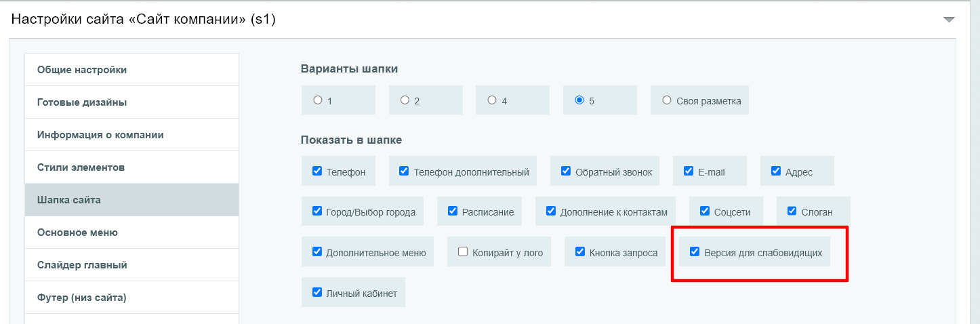This screenshot has width=980, height=324.
Task: Collapse the site settings panel arrow
Action: [949, 20]
